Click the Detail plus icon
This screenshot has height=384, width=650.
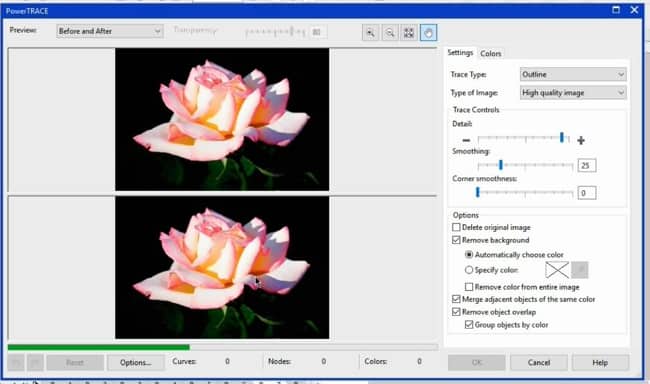pyautogui.click(x=581, y=141)
